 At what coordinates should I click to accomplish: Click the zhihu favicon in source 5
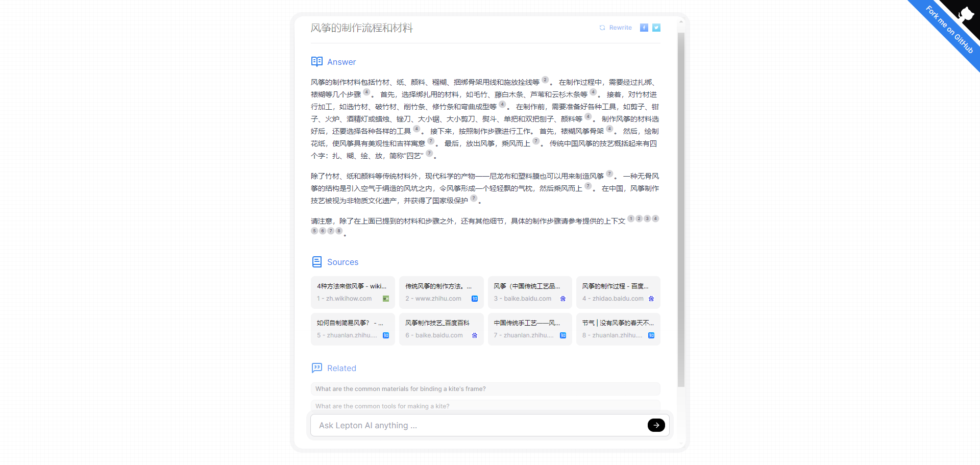[386, 335]
